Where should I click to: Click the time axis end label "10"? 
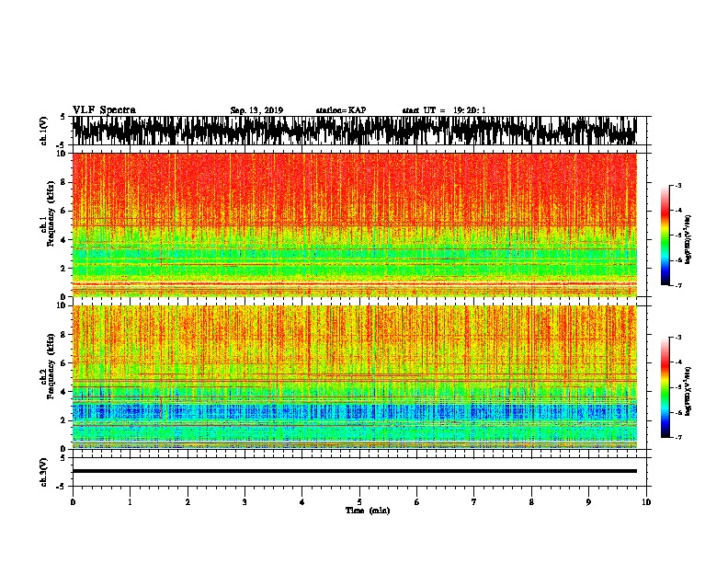(x=646, y=502)
